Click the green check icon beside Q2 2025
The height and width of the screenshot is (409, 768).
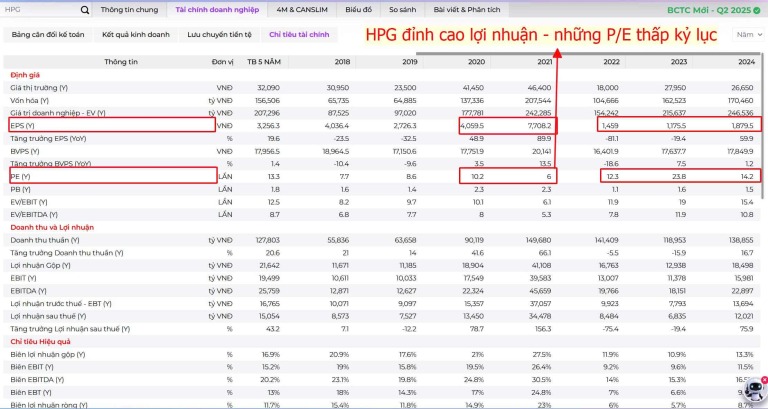click(757, 10)
